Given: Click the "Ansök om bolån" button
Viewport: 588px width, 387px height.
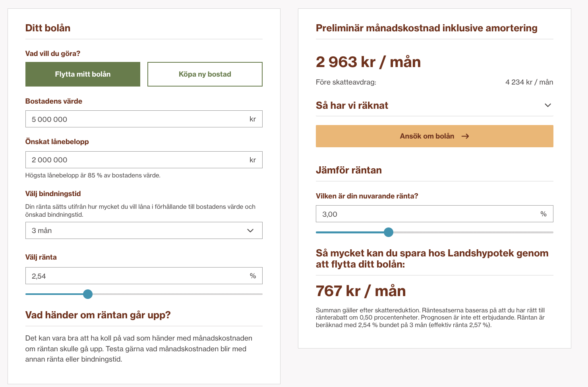Looking at the screenshot, I should pos(434,136).
